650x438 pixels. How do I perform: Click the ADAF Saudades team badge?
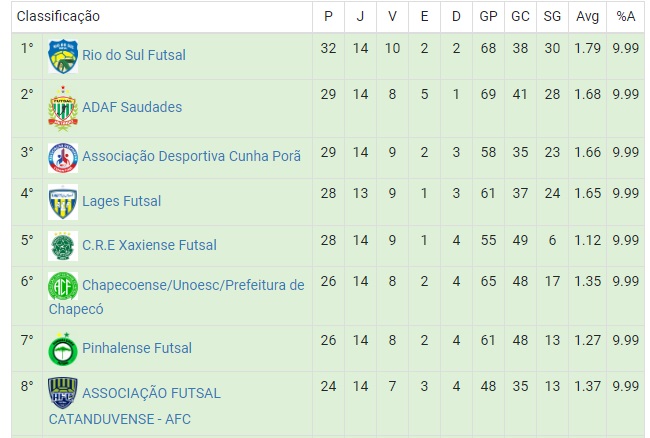click(x=63, y=109)
